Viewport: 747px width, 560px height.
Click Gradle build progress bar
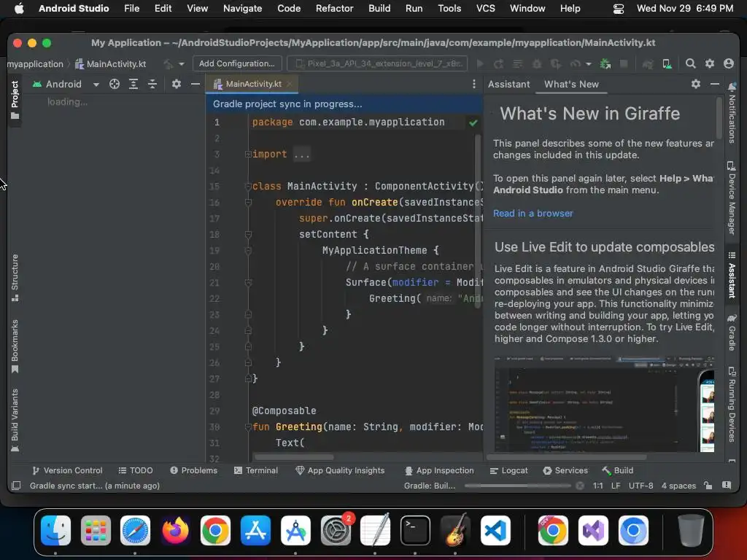(x=517, y=486)
